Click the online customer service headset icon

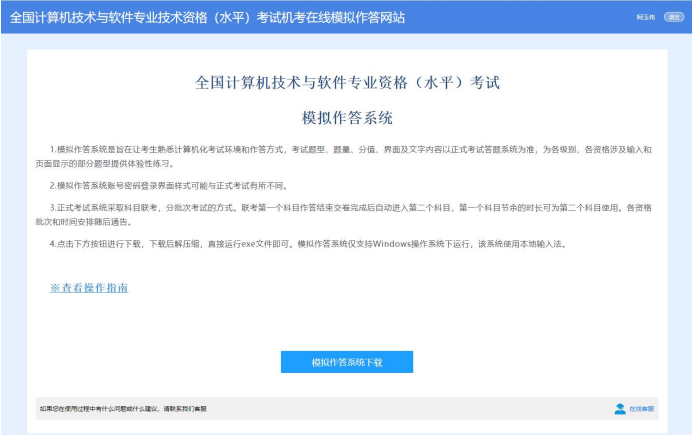(619, 409)
